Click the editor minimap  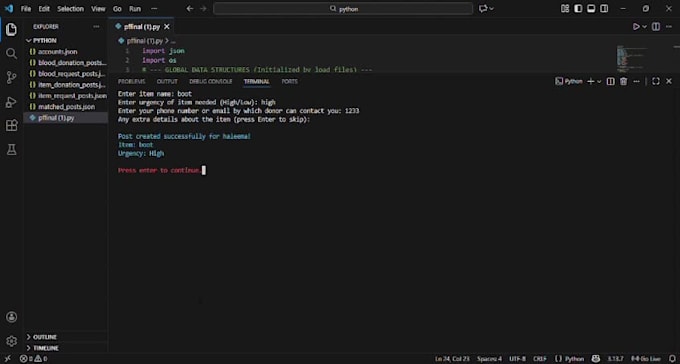coord(631,59)
